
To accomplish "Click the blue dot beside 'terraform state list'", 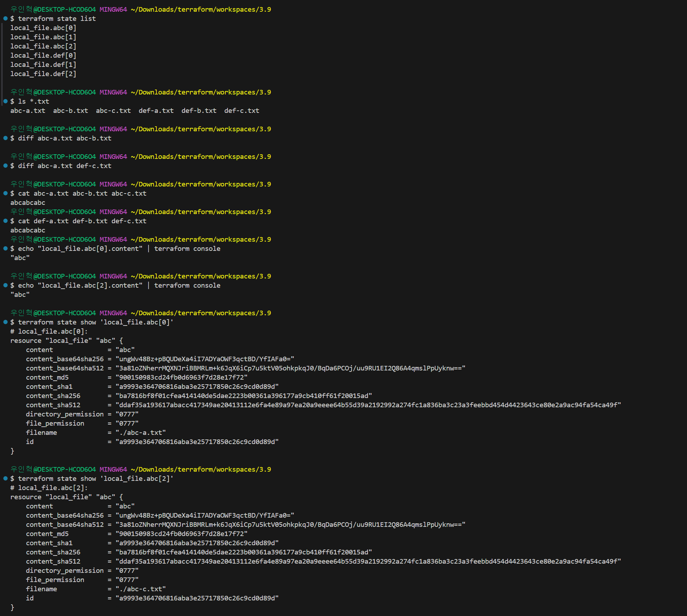I will [x=5, y=18].
